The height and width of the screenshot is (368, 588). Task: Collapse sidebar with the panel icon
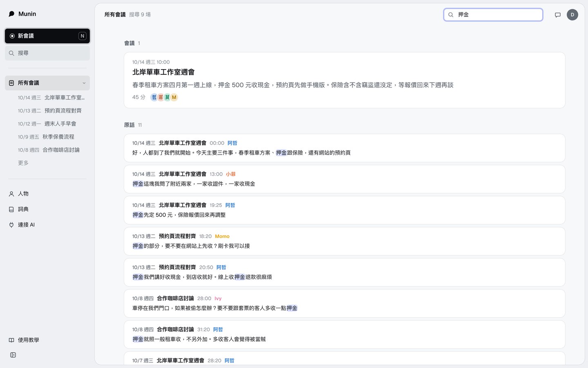(13, 355)
